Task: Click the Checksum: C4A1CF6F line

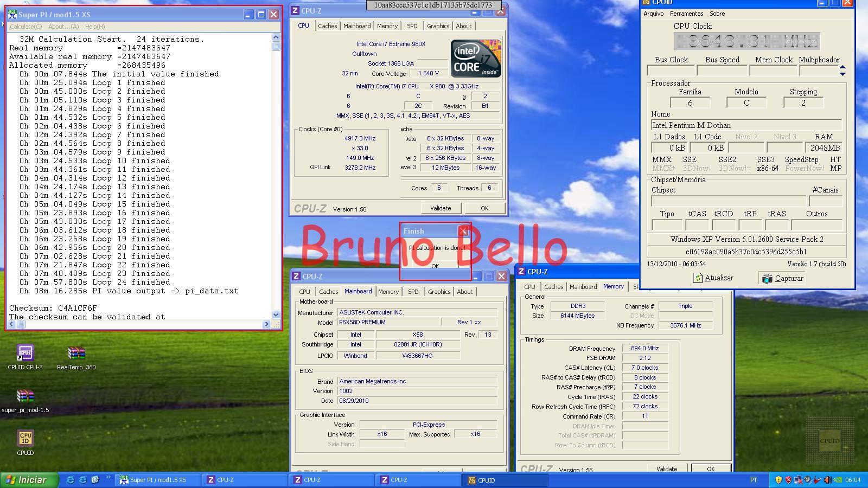Action: tap(53, 308)
